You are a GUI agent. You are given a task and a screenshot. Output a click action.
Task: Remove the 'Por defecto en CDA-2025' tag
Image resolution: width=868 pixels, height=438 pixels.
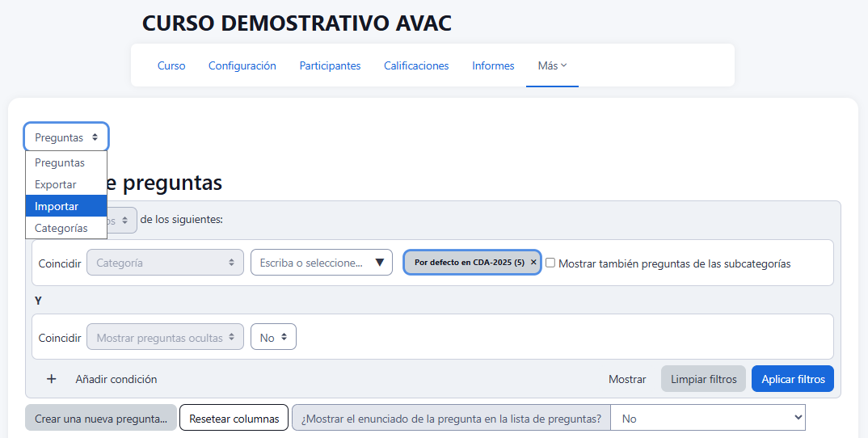tap(533, 263)
